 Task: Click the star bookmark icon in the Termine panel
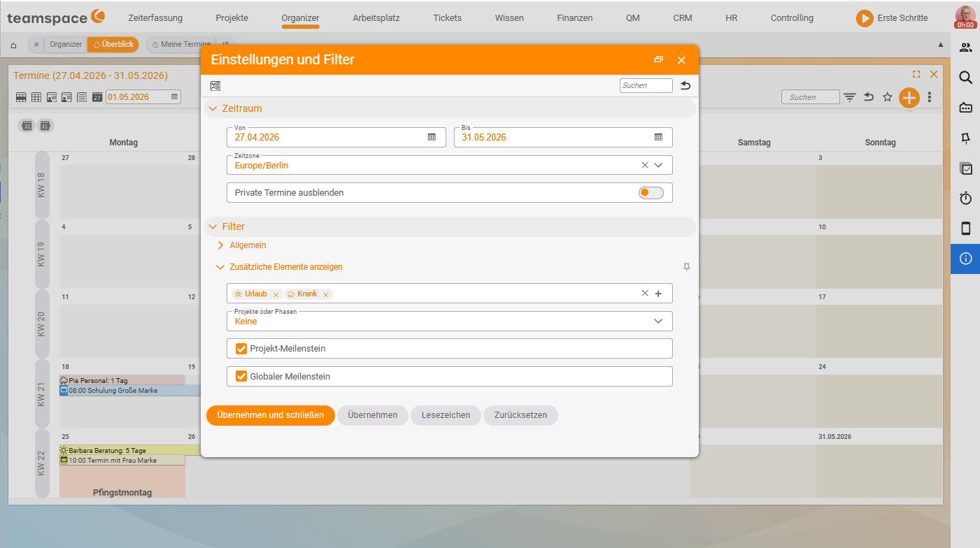(888, 97)
